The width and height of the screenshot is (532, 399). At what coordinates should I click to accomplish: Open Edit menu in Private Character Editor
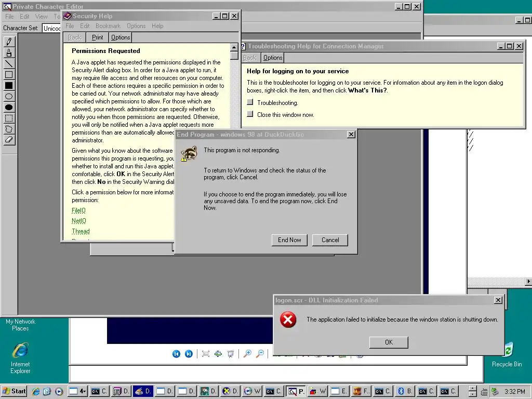[24, 17]
